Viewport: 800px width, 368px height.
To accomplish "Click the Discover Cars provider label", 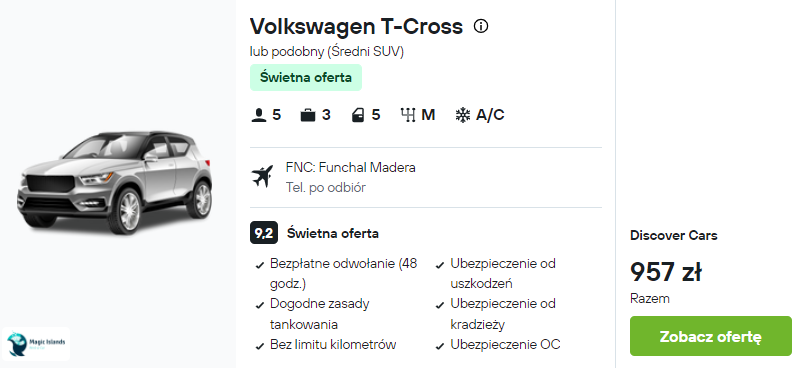I will [673, 235].
